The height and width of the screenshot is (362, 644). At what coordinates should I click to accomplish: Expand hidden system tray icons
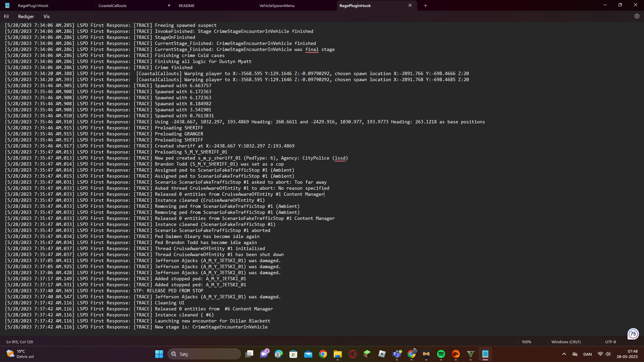[x=564, y=354]
